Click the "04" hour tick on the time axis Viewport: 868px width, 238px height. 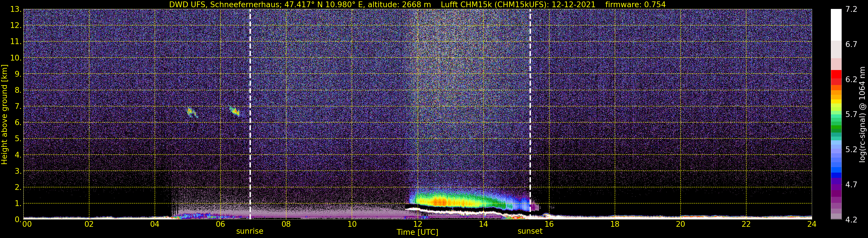[155, 224]
